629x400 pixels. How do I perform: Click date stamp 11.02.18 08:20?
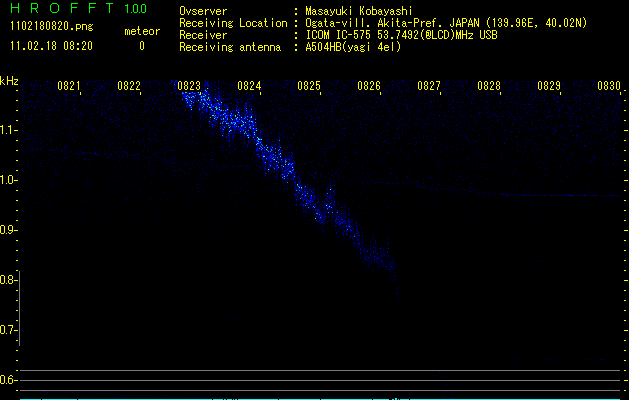tap(51, 46)
